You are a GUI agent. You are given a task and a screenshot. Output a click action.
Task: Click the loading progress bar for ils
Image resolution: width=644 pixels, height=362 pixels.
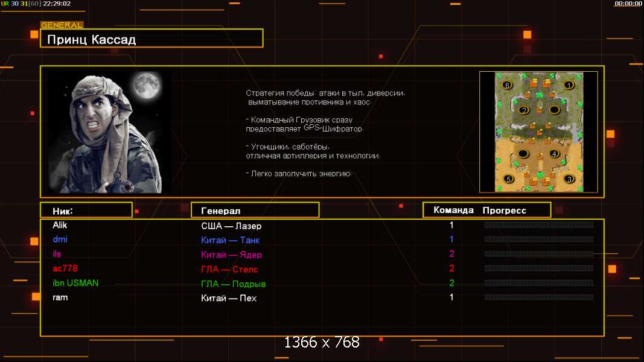pyautogui.click(x=539, y=254)
